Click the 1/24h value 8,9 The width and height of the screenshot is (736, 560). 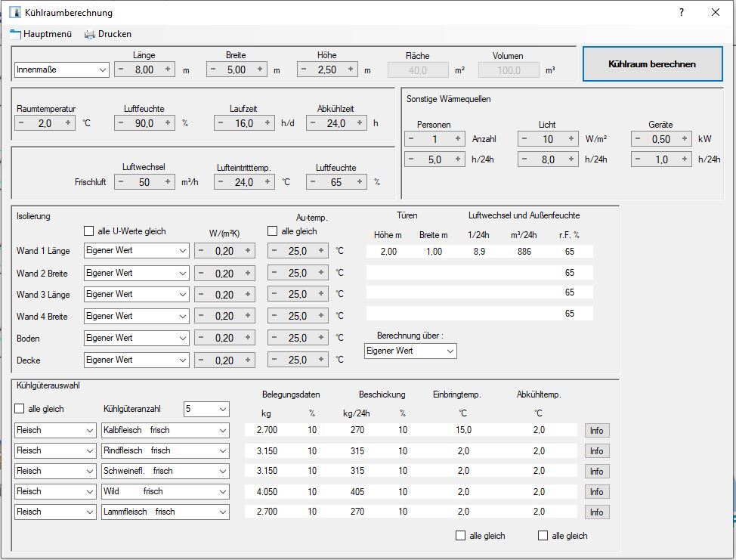[479, 252]
